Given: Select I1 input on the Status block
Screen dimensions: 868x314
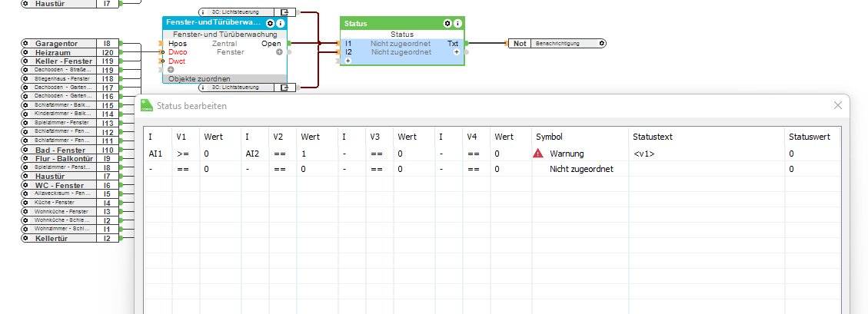Looking at the screenshot, I should pos(348,43).
